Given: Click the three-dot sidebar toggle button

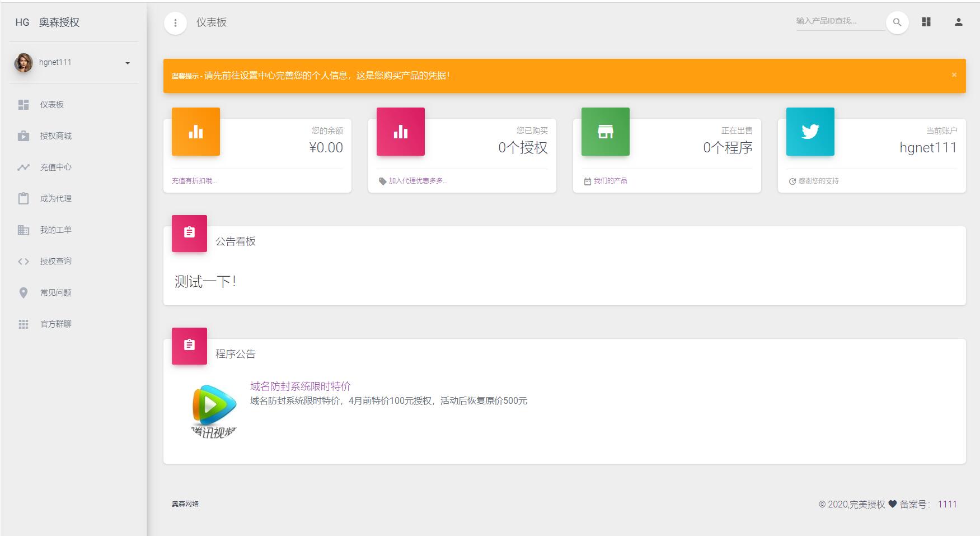Looking at the screenshot, I should point(175,23).
